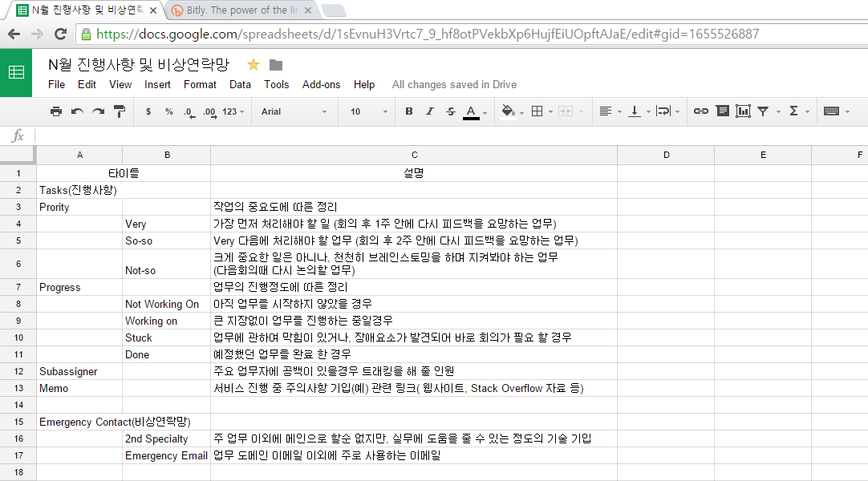Screen dimensions: 868x481
Task: Click the Insert chart icon
Action: tap(743, 111)
